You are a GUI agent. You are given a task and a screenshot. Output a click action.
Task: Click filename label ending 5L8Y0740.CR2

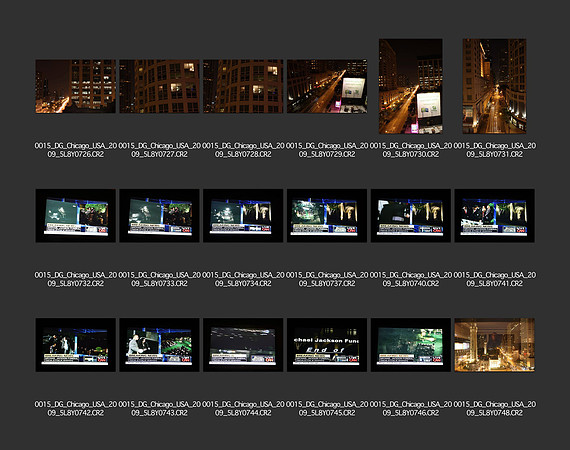(411, 279)
